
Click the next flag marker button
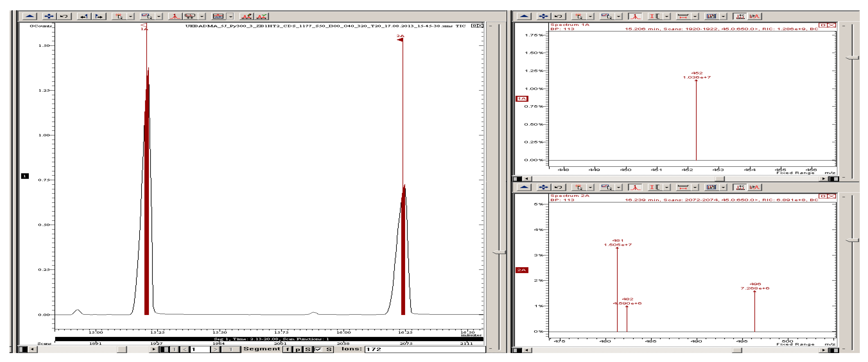[99, 16]
